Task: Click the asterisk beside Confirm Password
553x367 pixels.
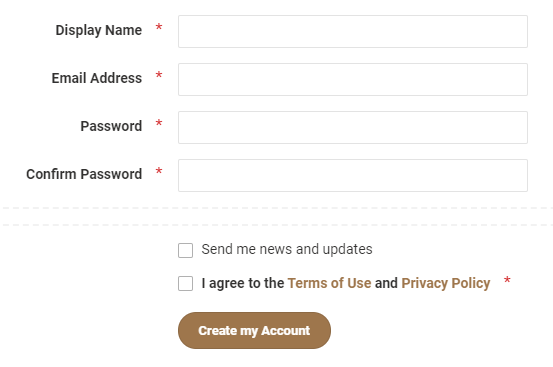Action: 159,171
